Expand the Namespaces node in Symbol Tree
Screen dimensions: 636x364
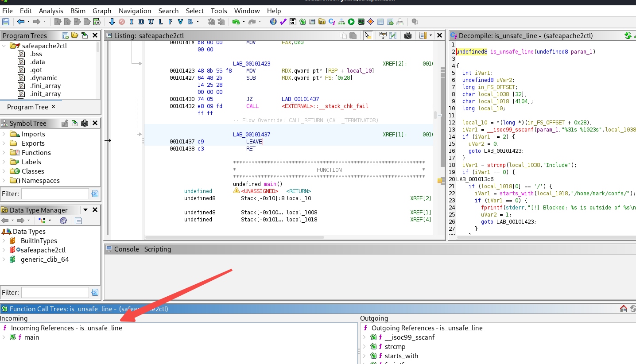coord(4,181)
